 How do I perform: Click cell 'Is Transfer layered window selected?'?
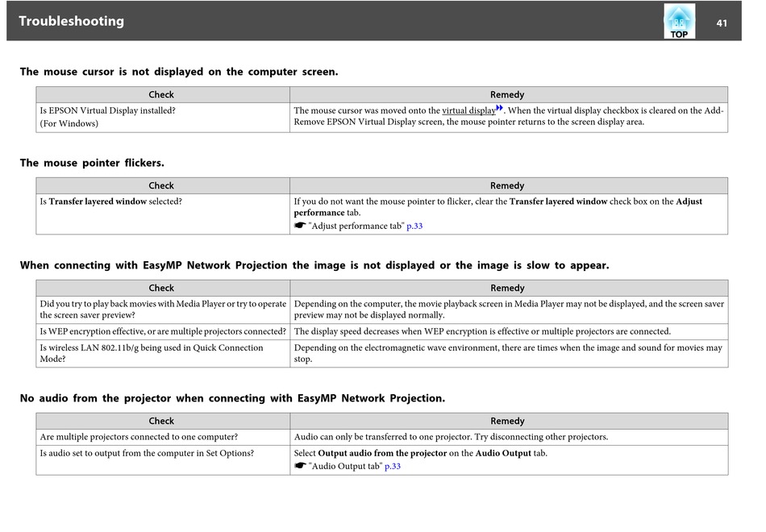point(163,214)
